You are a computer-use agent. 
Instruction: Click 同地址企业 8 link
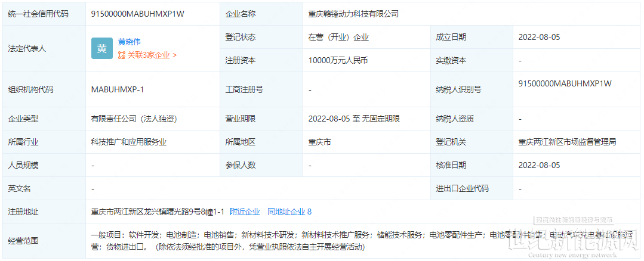[x=289, y=212]
